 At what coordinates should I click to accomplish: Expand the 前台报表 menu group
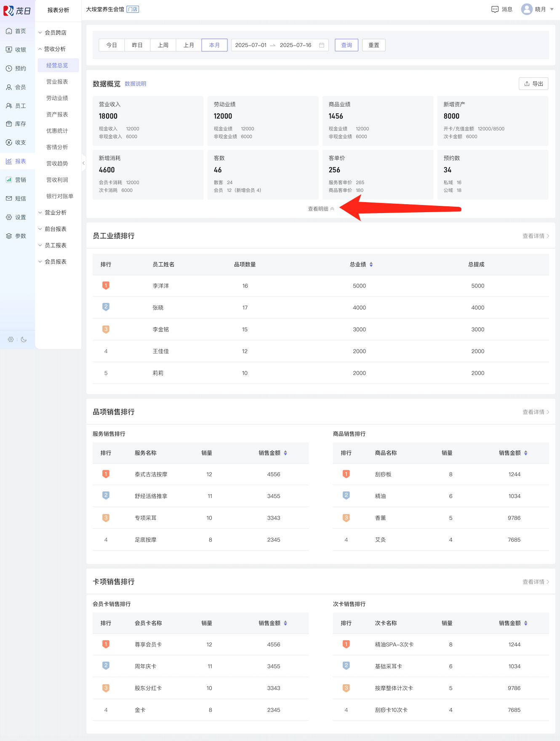55,229
